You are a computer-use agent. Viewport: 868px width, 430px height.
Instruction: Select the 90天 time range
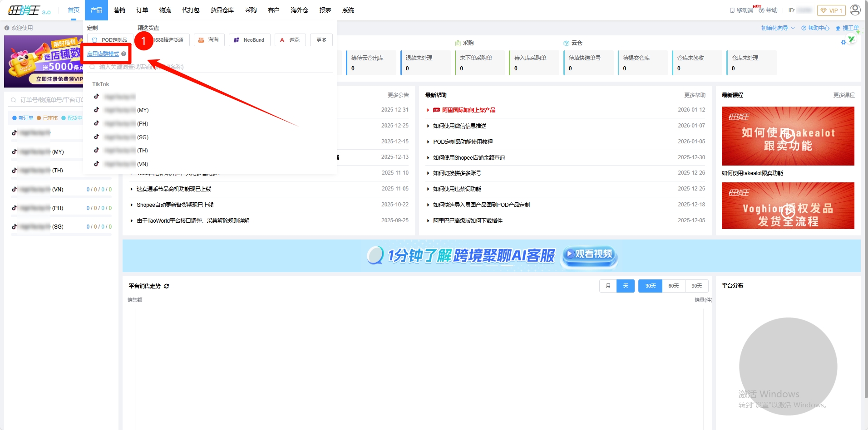[x=696, y=286]
